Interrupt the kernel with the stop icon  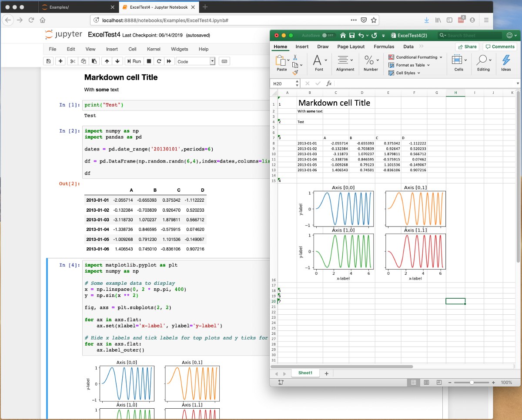tap(149, 61)
